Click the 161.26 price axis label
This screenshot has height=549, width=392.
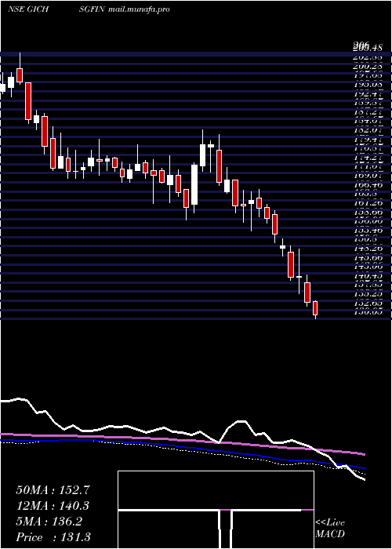[x=368, y=202]
